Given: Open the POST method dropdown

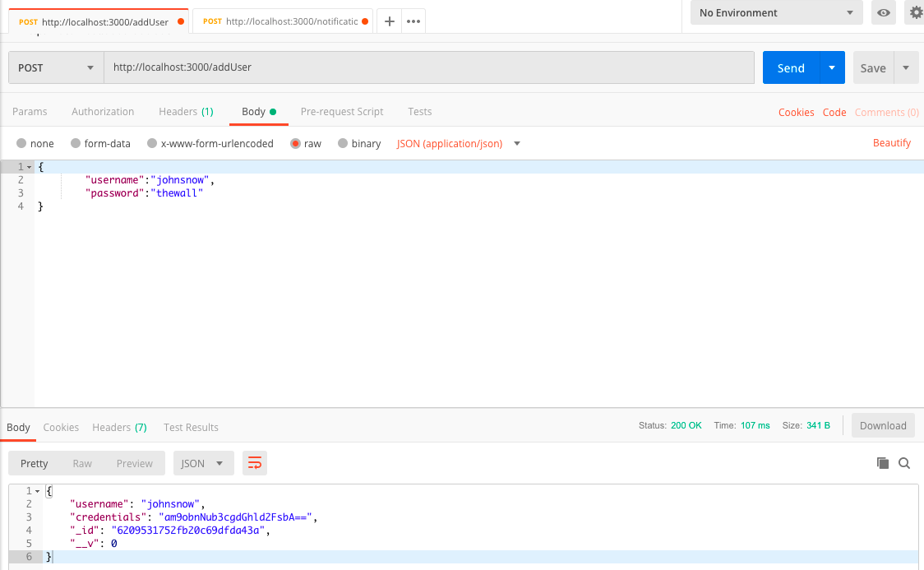Looking at the screenshot, I should click(56, 67).
